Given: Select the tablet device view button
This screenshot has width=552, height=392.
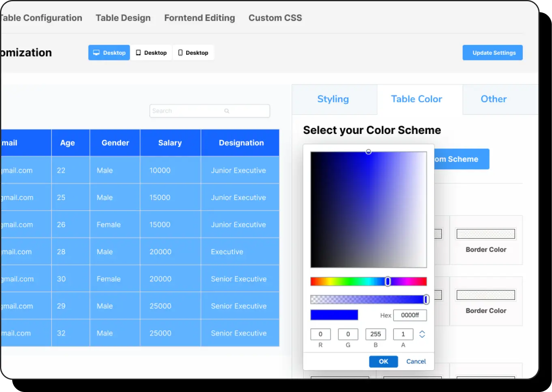Looking at the screenshot, I should pyautogui.click(x=151, y=53).
